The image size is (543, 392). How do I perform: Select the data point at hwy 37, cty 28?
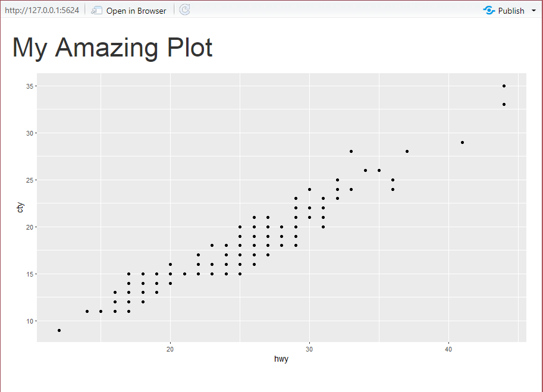pyautogui.click(x=407, y=151)
